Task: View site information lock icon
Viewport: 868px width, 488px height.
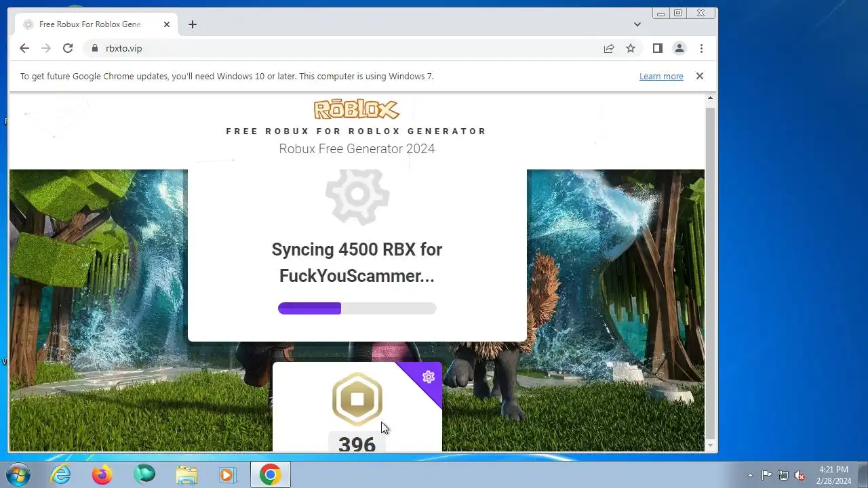Action: (95, 48)
